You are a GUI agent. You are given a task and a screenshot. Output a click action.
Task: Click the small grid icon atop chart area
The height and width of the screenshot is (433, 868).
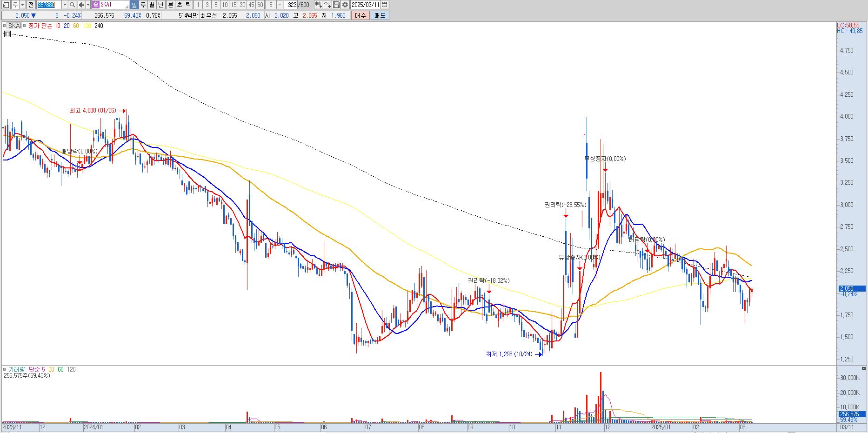(7, 33)
